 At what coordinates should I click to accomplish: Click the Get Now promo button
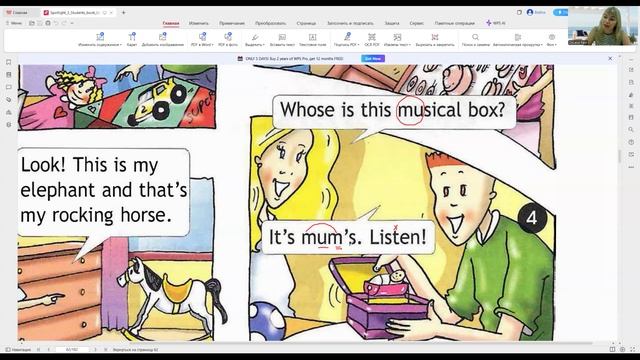point(373,58)
